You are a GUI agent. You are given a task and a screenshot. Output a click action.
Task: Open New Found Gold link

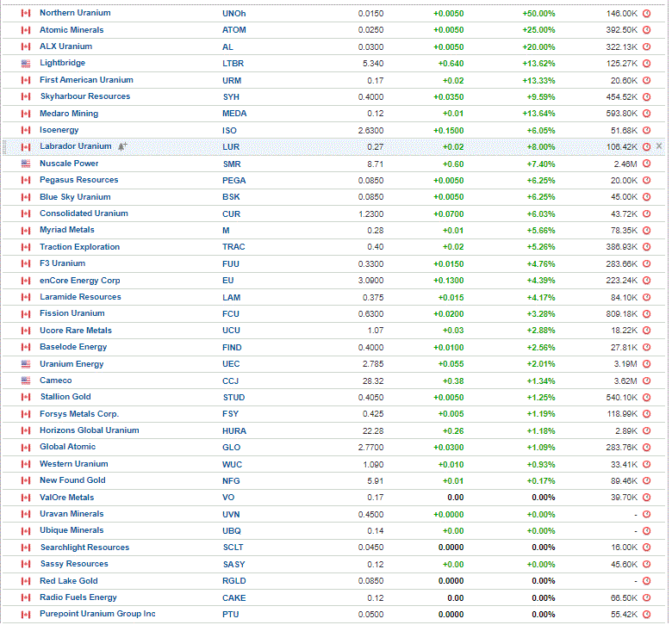[x=72, y=480]
